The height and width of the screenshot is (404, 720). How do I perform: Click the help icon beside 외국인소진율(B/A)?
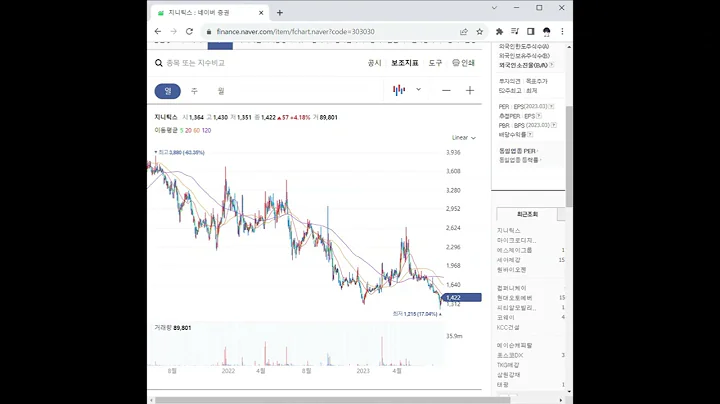[x=551, y=65]
